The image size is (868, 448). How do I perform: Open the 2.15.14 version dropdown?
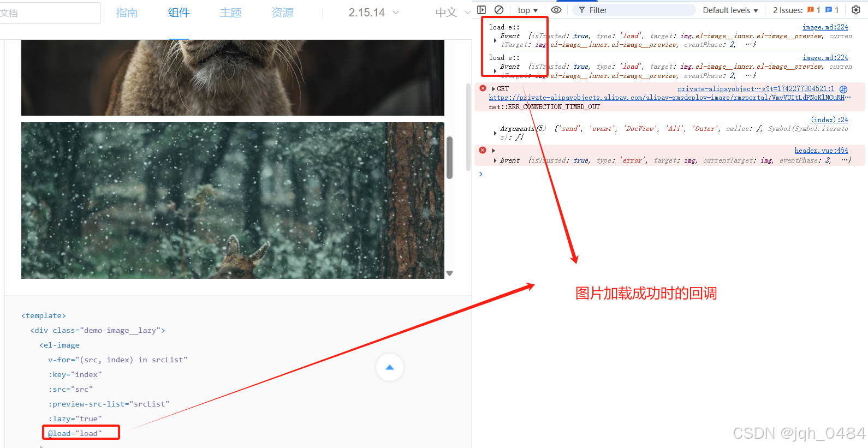click(x=374, y=13)
